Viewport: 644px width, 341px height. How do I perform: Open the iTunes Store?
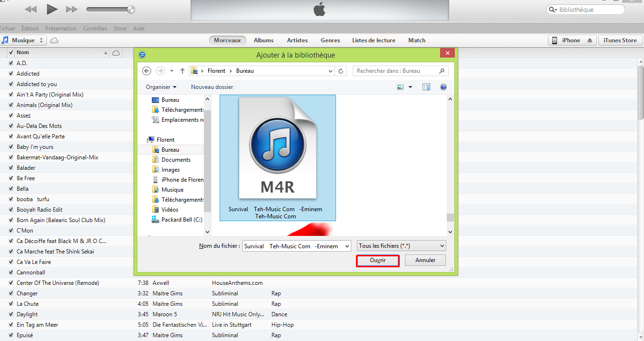(620, 40)
